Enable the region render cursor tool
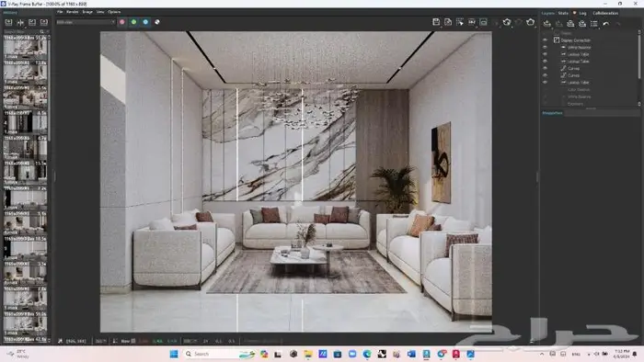644x362 pixels. coord(460,22)
